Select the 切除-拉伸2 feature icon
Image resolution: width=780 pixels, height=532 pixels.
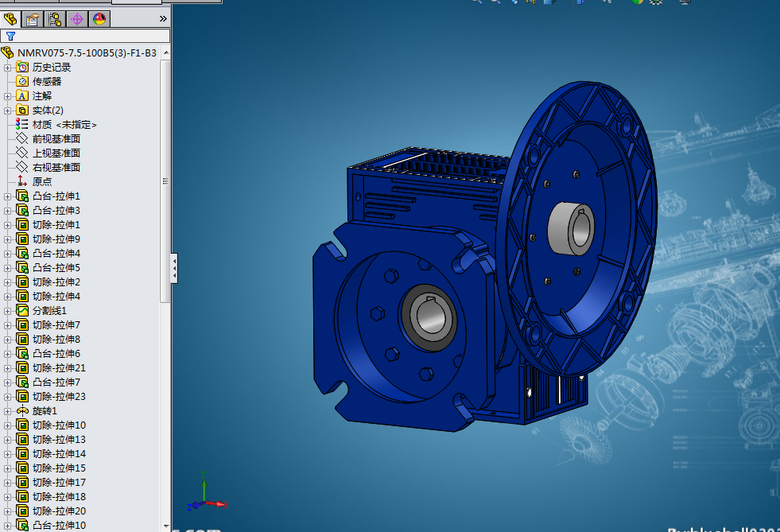tap(22, 282)
